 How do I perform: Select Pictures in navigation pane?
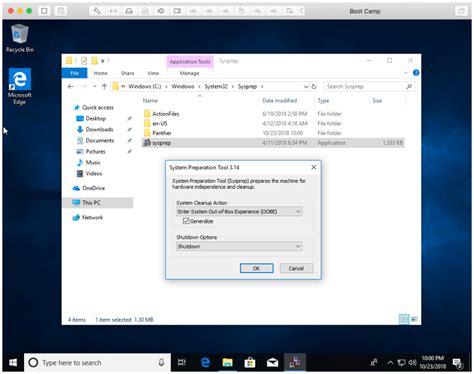coord(95,151)
